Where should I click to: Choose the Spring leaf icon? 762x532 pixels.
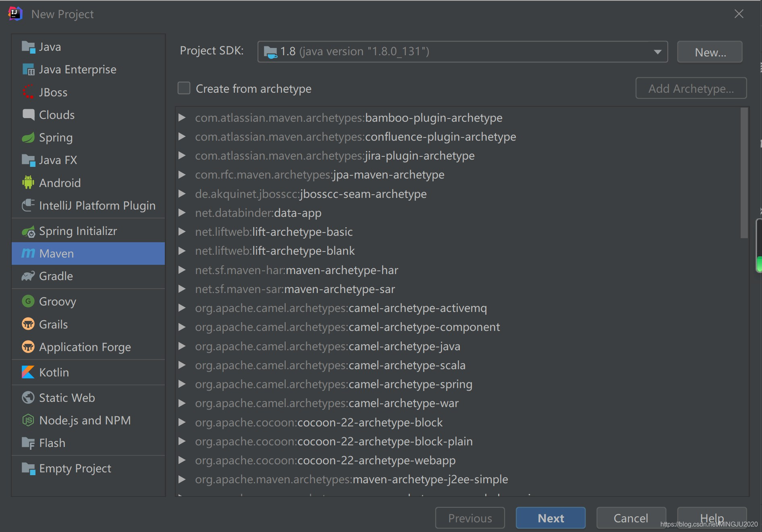point(28,138)
